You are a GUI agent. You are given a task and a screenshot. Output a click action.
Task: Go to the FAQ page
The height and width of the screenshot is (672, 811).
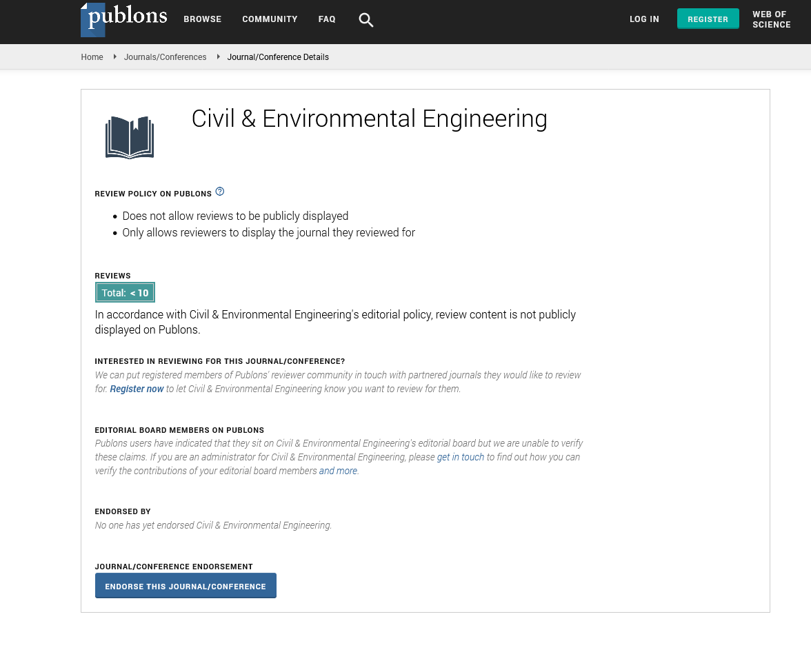pos(327,19)
